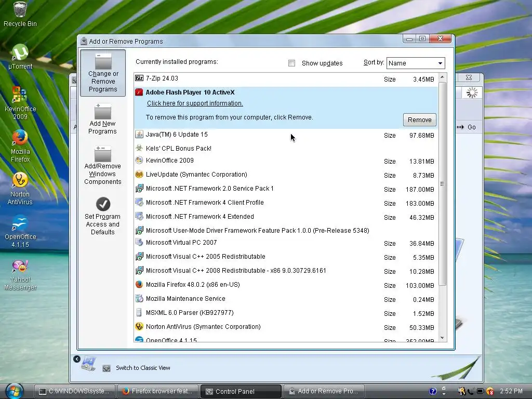Open Set Program Access and Defaults
Screen dimensions: 532x399
103,216
